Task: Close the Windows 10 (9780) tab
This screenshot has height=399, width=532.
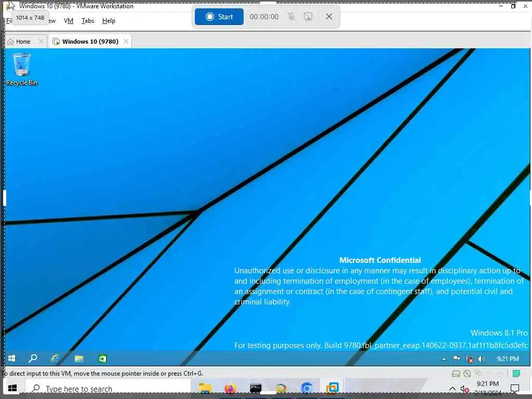Action: pos(126,42)
